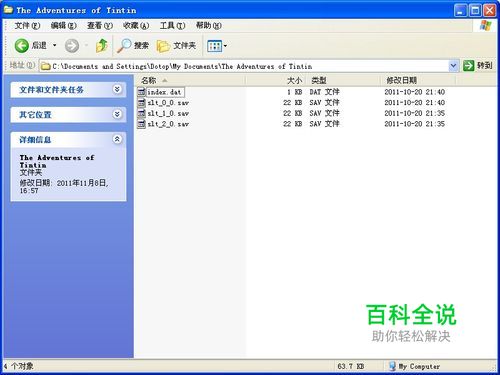This screenshot has width=500, height=375.
Task: Open the 编辑(E) menu
Action: (x=63, y=26)
